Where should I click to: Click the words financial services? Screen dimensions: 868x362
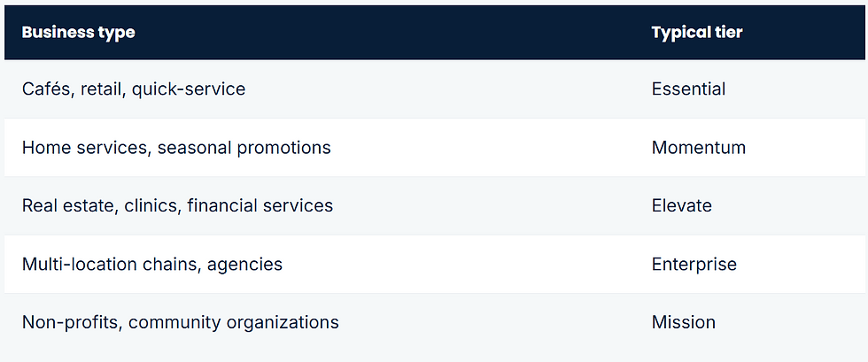pyautogui.click(x=260, y=205)
